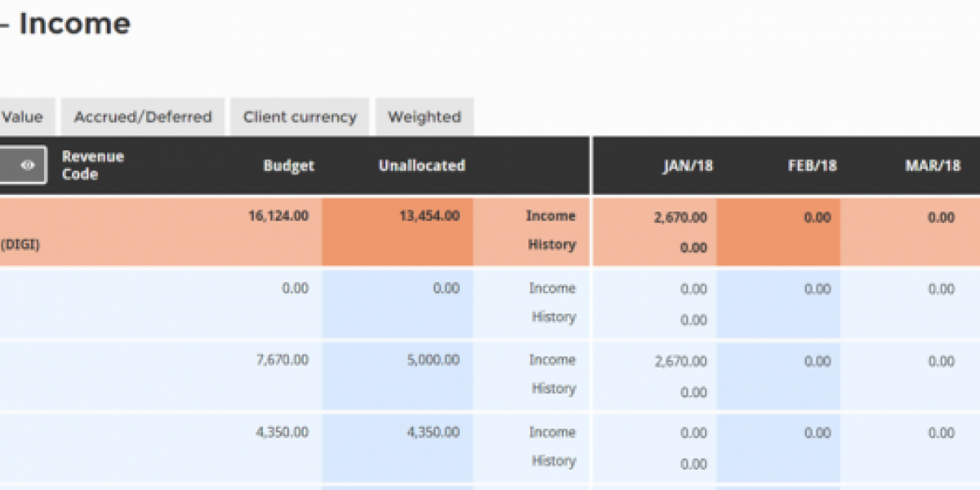Image resolution: width=980 pixels, height=490 pixels.
Task: Click the Revenue Code column header
Action: coord(92,165)
